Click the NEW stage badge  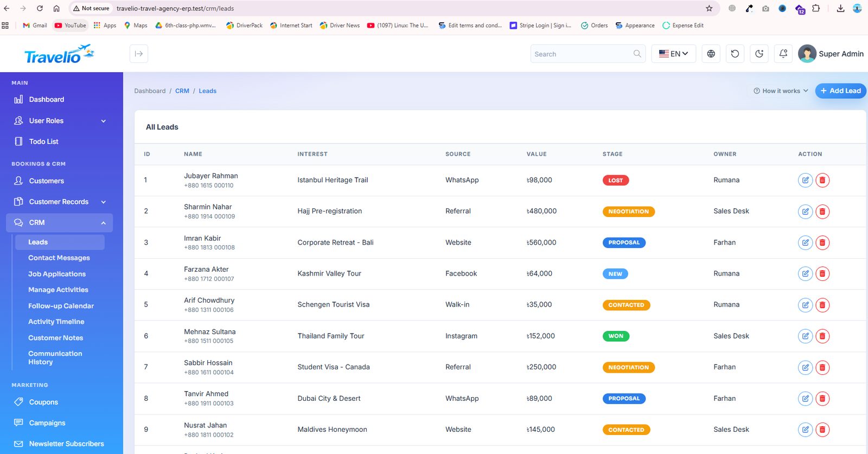[615, 274]
